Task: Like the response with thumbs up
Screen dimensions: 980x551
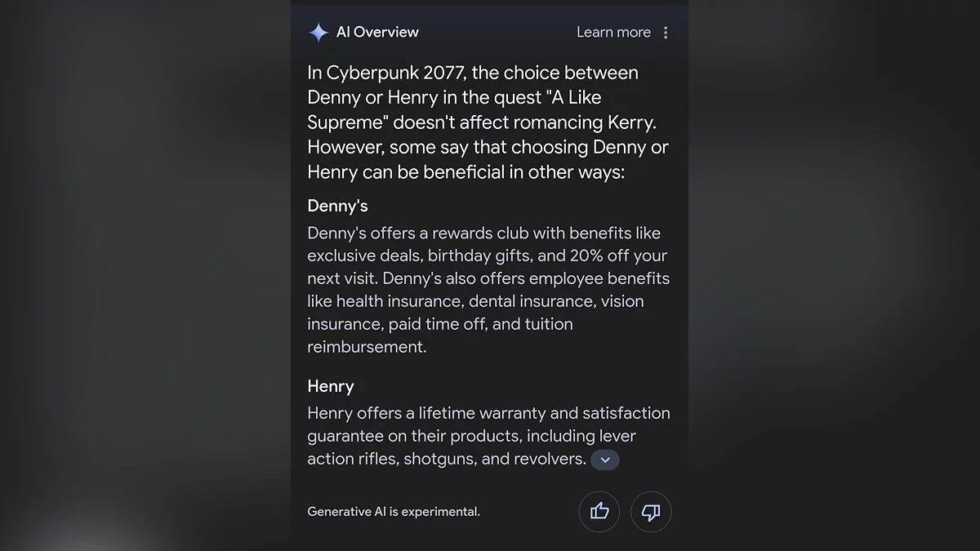Action: click(x=599, y=512)
